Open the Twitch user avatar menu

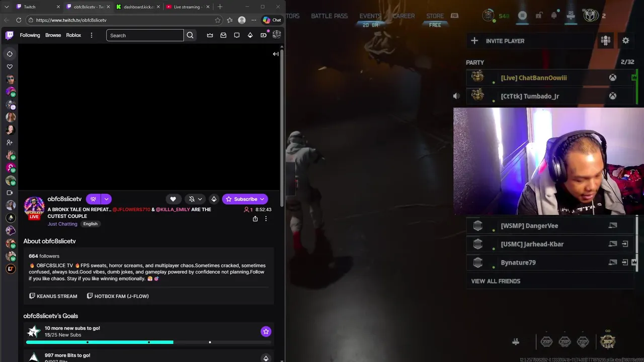tap(277, 35)
